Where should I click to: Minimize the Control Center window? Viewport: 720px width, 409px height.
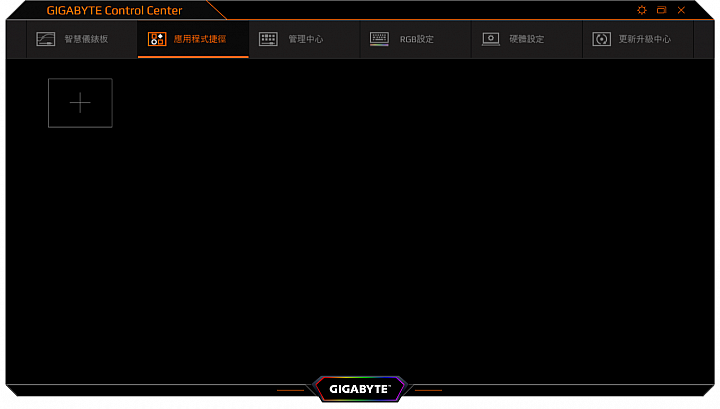click(x=661, y=10)
